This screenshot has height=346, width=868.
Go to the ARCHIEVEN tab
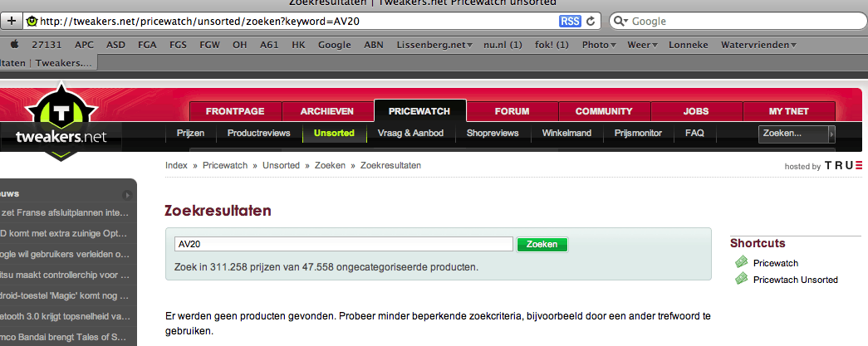click(x=327, y=111)
